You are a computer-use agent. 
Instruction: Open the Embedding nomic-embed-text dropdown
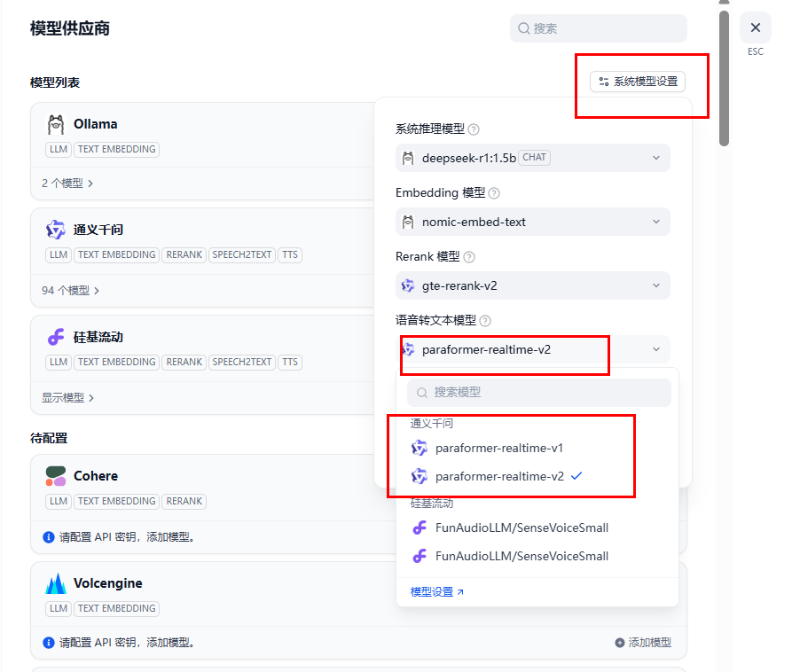point(532,222)
